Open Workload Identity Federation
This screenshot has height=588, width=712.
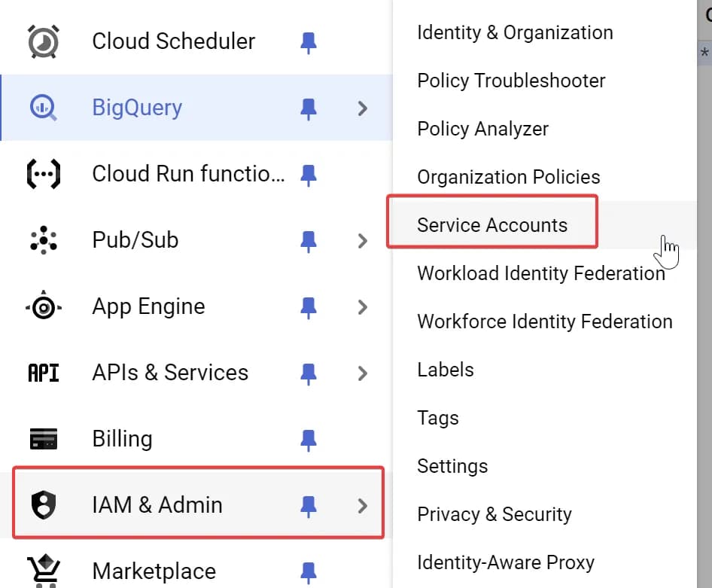(x=545, y=273)
